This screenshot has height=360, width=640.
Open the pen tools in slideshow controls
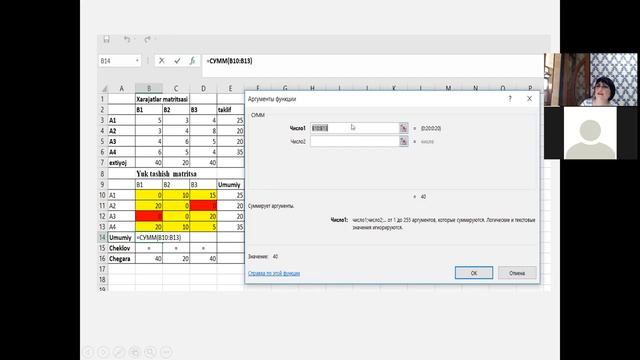(119, 352)
